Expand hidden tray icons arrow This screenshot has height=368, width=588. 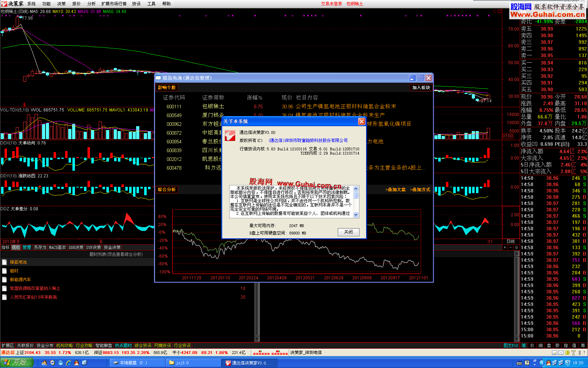pyautogui.click(x=542, y=363)
